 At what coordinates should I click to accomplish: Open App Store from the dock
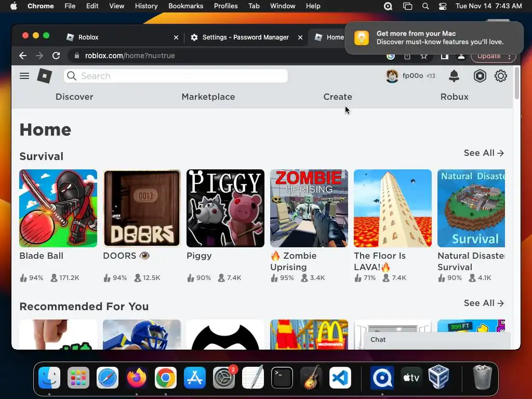[x=194, y=377]
